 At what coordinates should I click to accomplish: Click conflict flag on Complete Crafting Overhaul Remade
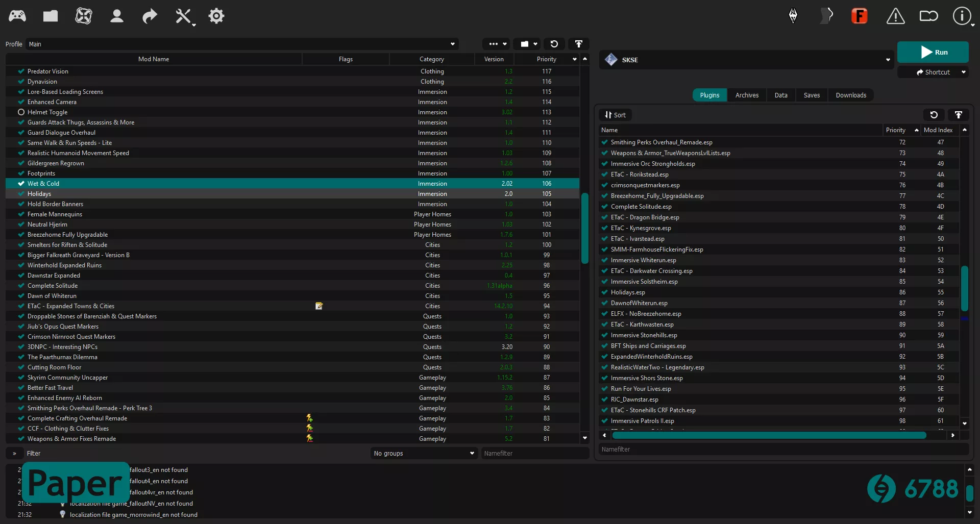pyautogui.click(x=309, y=418)
